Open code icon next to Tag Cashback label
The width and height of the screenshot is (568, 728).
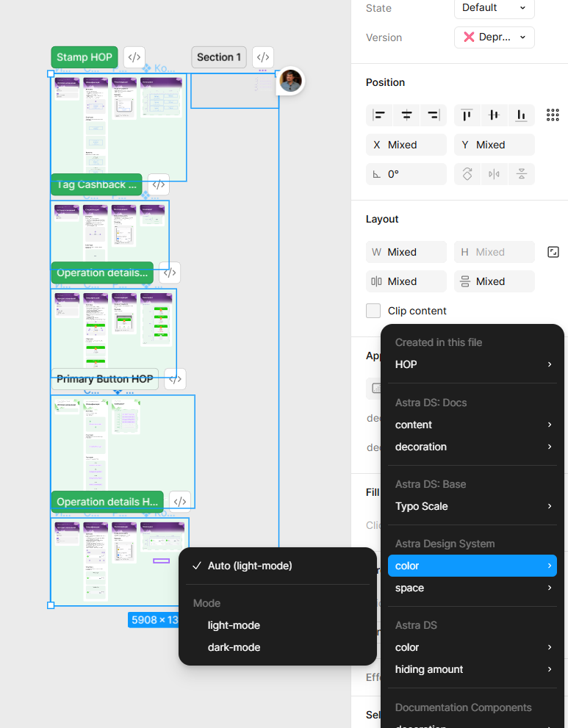pos(159,185)
